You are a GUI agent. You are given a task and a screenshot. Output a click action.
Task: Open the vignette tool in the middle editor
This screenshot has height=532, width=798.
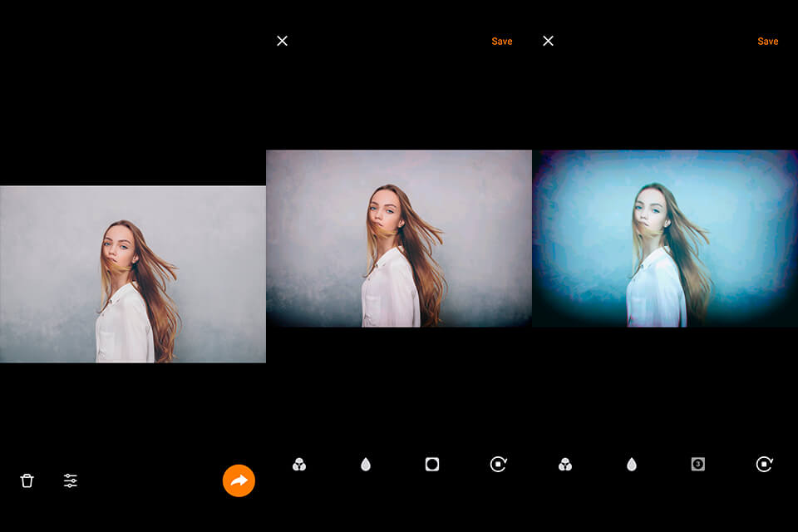click(x=431, y=465)
